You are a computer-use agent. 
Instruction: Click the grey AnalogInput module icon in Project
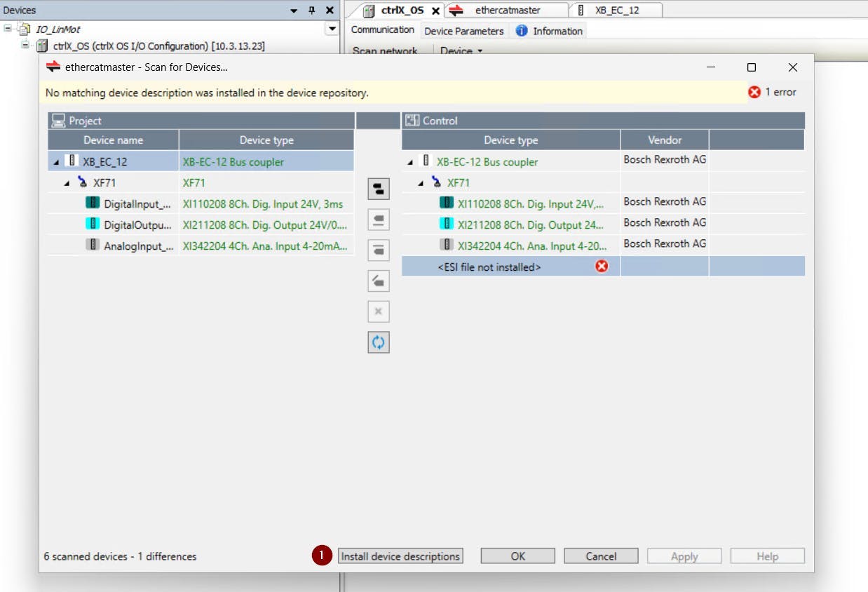[x=93, y=245]
